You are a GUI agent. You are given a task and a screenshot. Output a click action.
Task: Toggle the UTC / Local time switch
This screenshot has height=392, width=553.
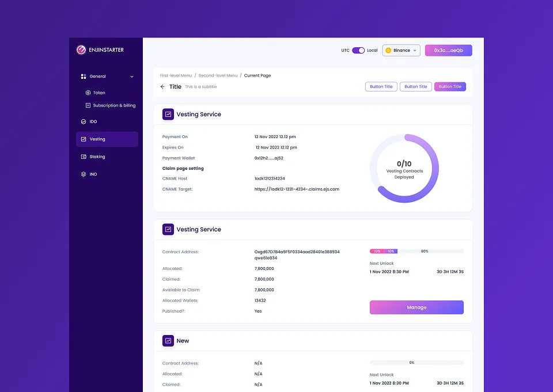pyautogui.click(x=358, y=51)
